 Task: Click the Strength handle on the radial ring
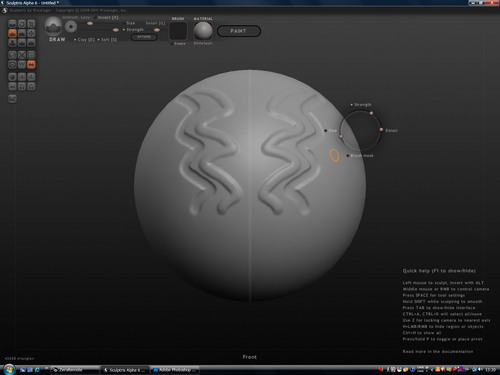[371, 113]
